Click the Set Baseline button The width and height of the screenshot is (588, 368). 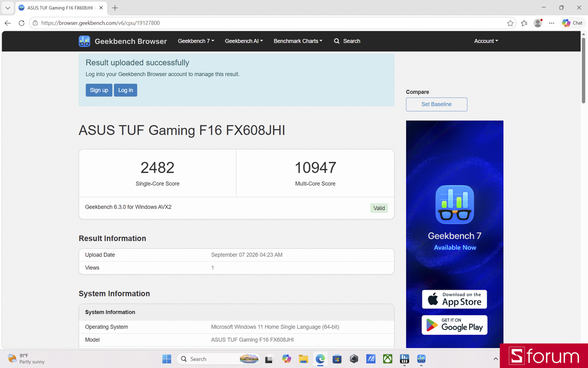click(x=437, y=104)
